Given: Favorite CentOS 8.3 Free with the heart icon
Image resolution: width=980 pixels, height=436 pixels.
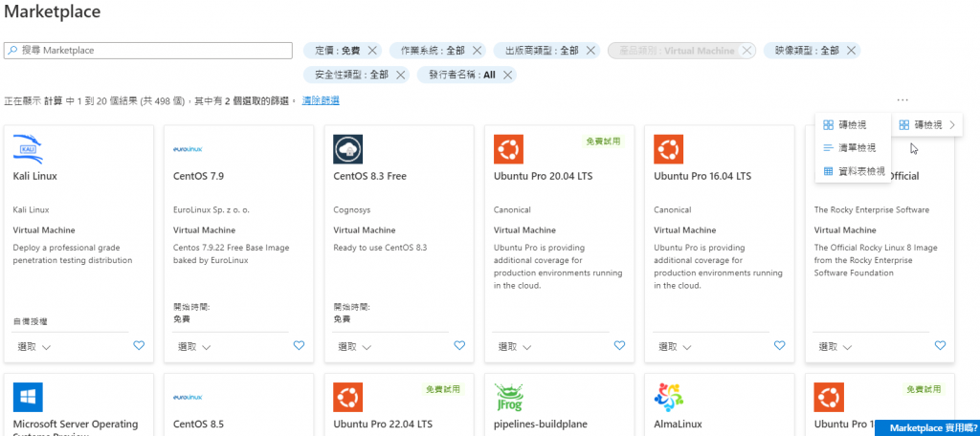Looking at the screenshot, I should pyautogui.click(x=459, y=345).
